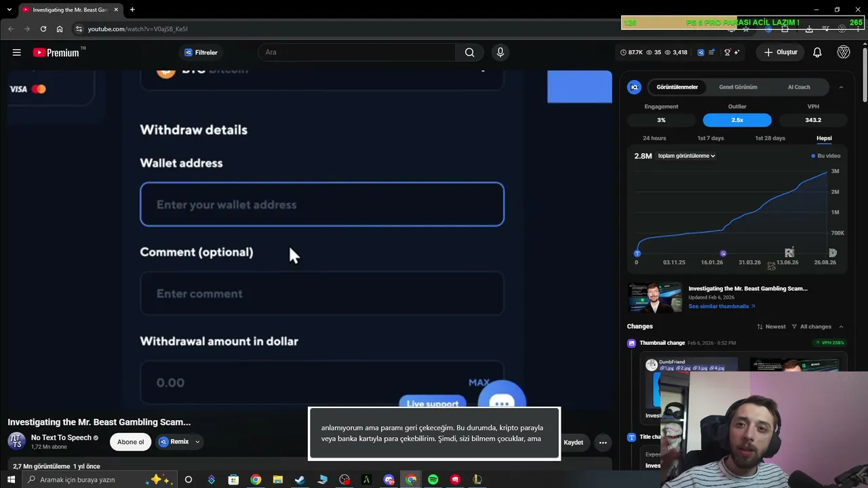Image resolution: width=868 pixels, height=488 pixels.
Task: Select the 24 hours time range
Action: tap(654, 138)
